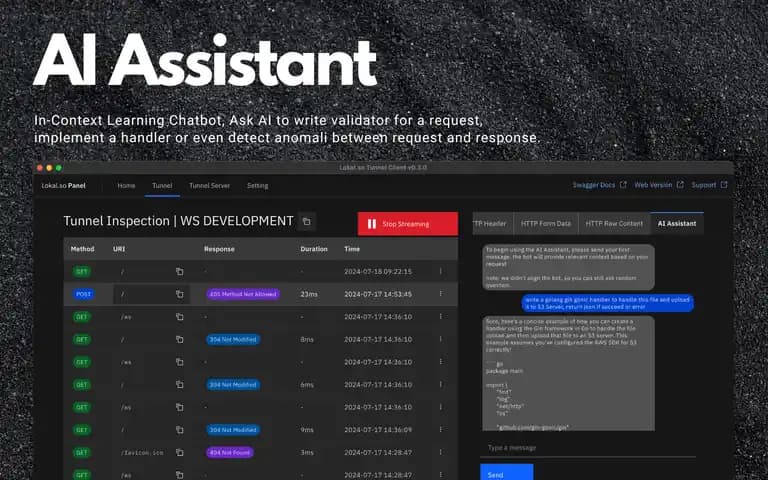
Task: Open more options for the /favicon.ico request
Action: pos(440,452)
